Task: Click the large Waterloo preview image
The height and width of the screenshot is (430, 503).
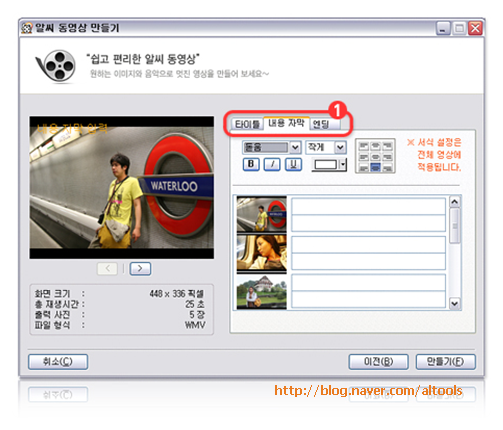Action: pos(122,187)
